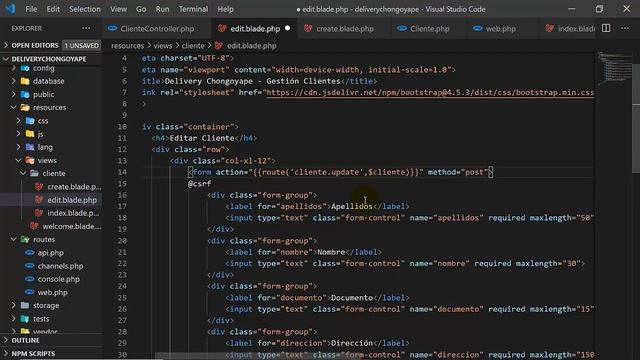Open api.php in routes folder
Image resolution: width=640 pixels, height=360 pixels.
[x=51, y=253]
